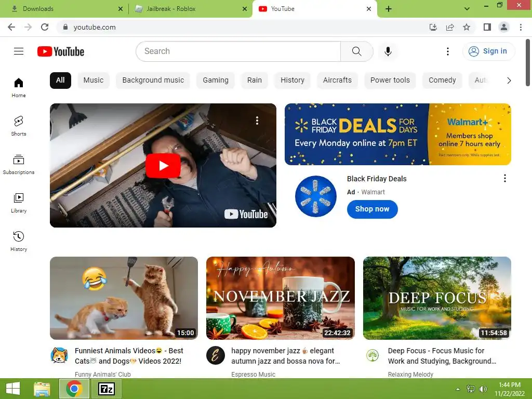Select the Gaming filter chip
Image resolution: width=532 pixels, height=399 pixels.
pos(216,81)
